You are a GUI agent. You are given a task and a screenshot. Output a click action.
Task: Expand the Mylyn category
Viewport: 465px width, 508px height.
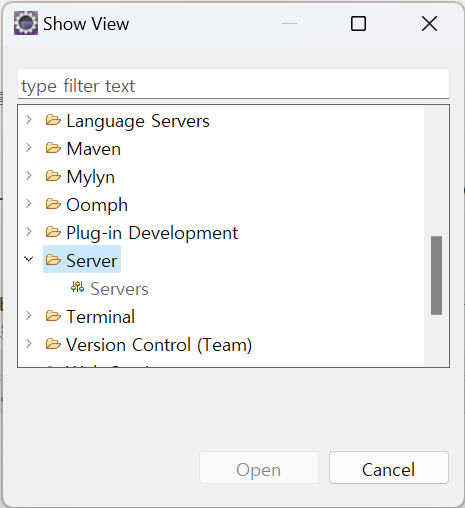click(x=29, y=176)
